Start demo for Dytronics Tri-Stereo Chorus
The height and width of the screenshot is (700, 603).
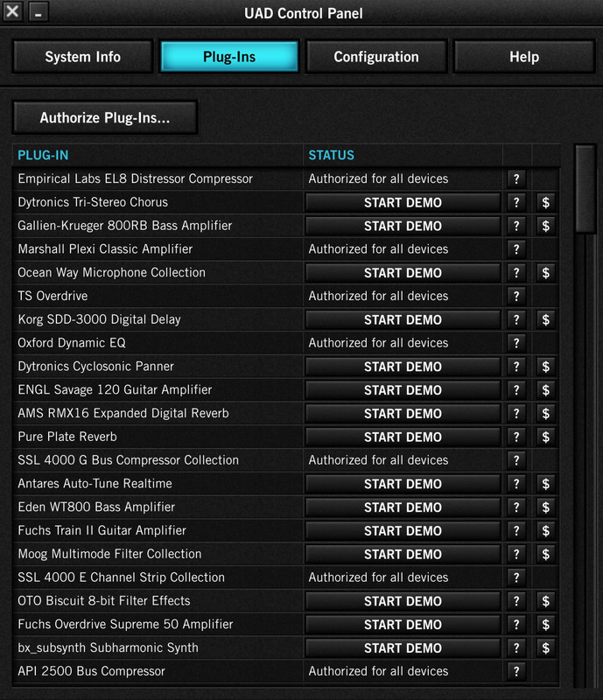(x=403, y=203)
